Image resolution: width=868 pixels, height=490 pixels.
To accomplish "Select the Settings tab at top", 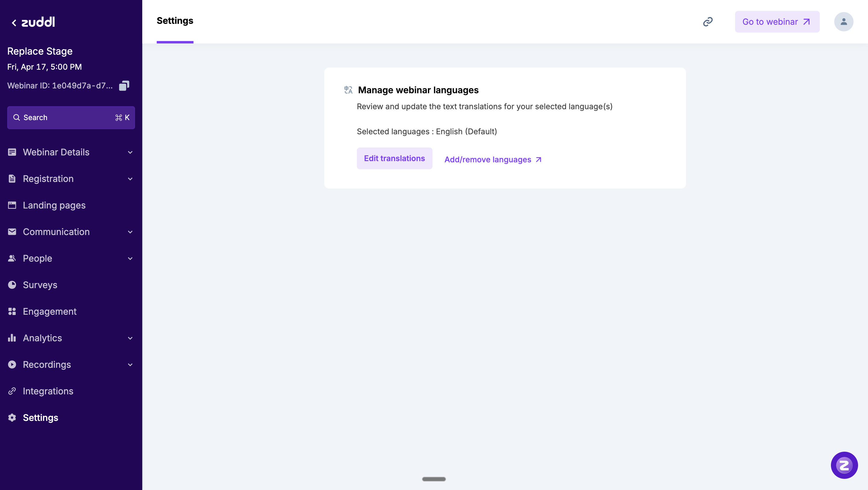I will [x=175, y=21].
